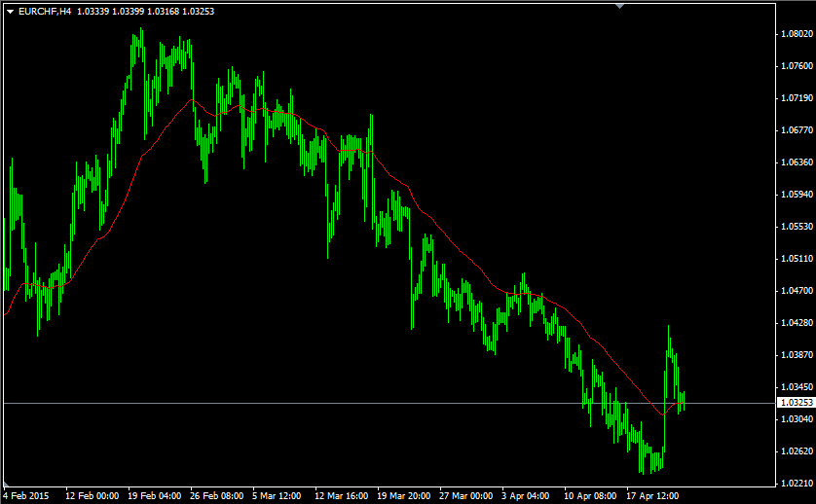Screen dimensions: 816x504
Task: Click the 12 Feb 00:00 time label
Action: tap(93, 496)
